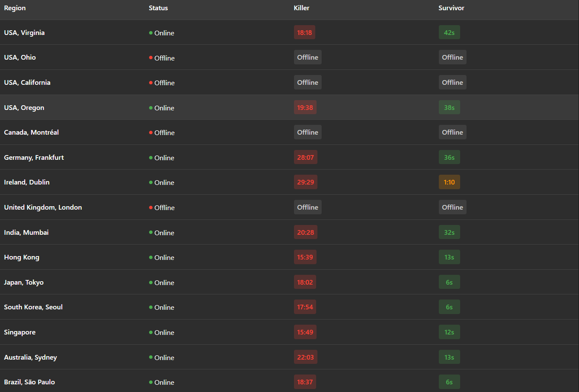This screenshot has height=392, width=579.
Task: Select the Ireland, Dublin region name
Action: [27, 182]
